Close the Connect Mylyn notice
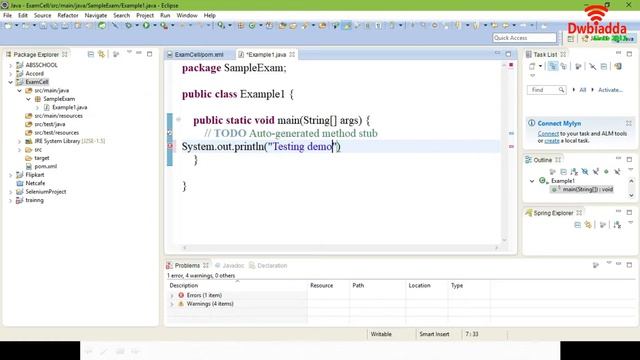 pos(629,123)
